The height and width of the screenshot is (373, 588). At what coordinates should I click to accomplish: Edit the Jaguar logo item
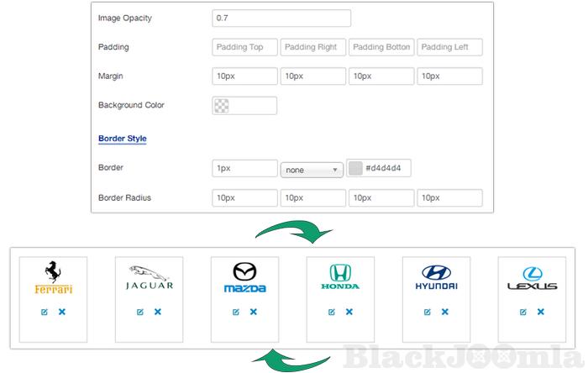[x=139, y=312]
